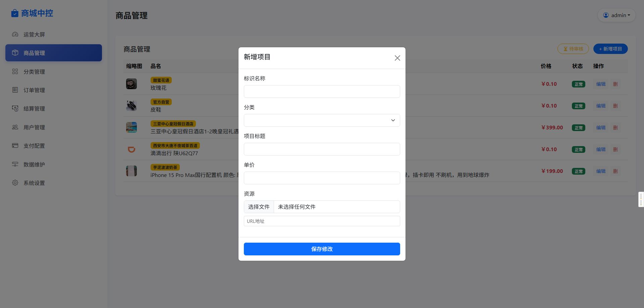The height and width of the screenshot is (308, 644).
Task: Click the 正常 status badge for 玫瑰花
Action: pyautogui.click(x=579, y=84)
